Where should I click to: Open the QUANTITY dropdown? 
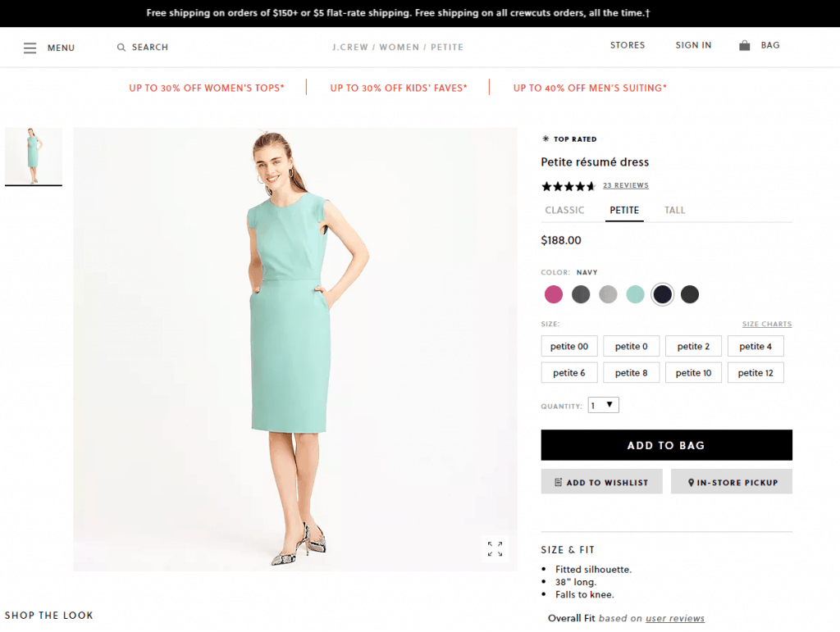(603, 404)
